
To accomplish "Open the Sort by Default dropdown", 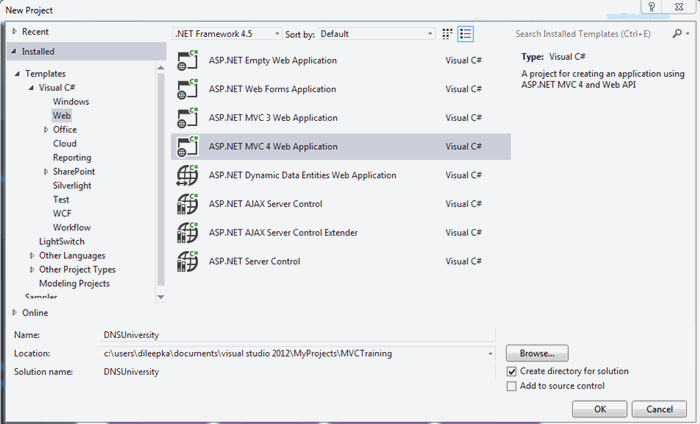I will (376, 34).
